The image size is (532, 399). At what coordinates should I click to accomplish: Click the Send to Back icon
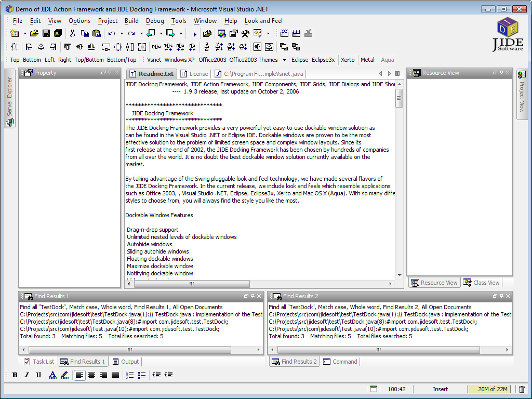click(296, 47)
